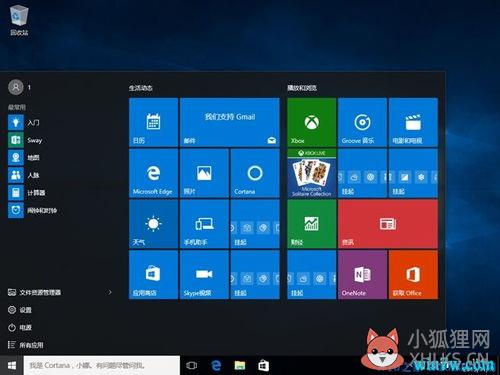Viewport: 500px width, 375px height.
Task: Expand the File Explorer jump list arrow
Action: click(110, 292)
